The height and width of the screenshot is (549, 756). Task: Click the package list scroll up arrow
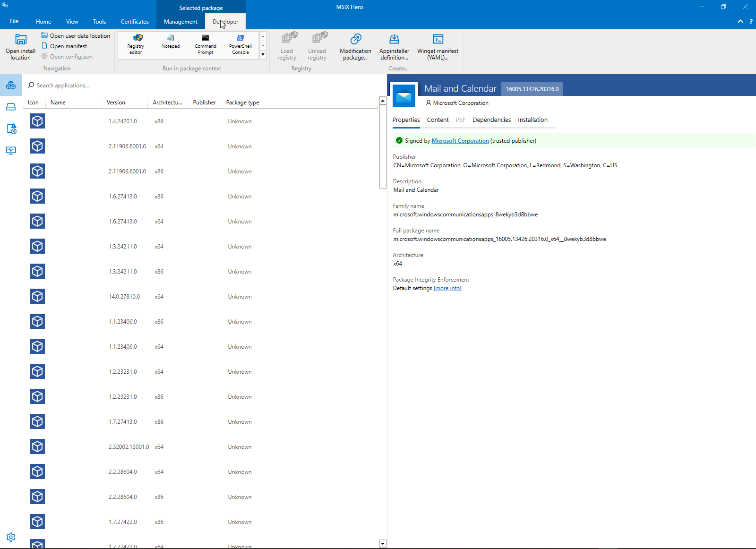[383, 101]
